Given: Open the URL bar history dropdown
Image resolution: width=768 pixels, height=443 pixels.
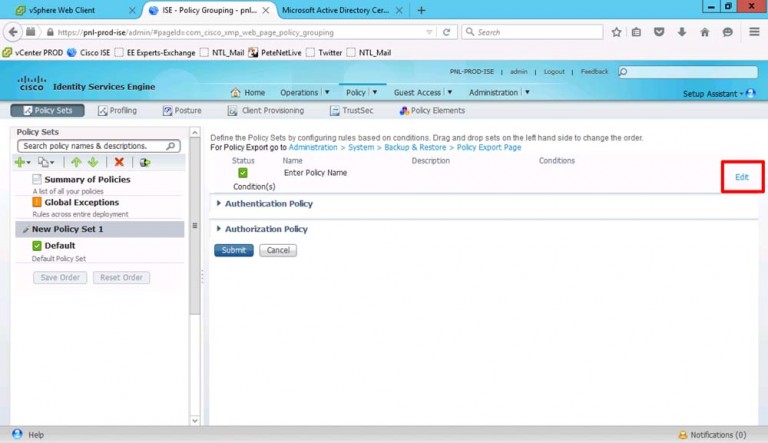Looking at the screenshot, I should click(x=429, y=32).
